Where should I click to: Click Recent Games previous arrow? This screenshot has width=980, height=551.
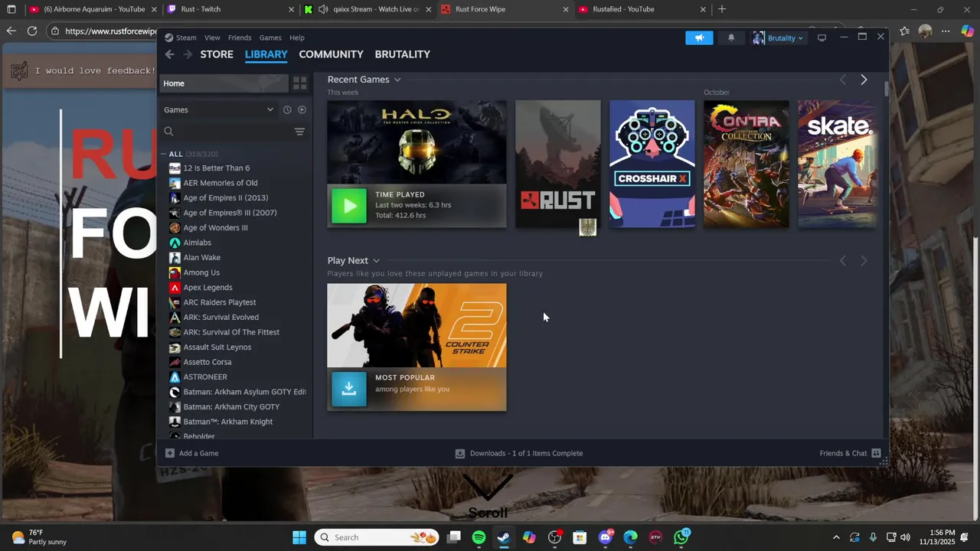[843, 80]
